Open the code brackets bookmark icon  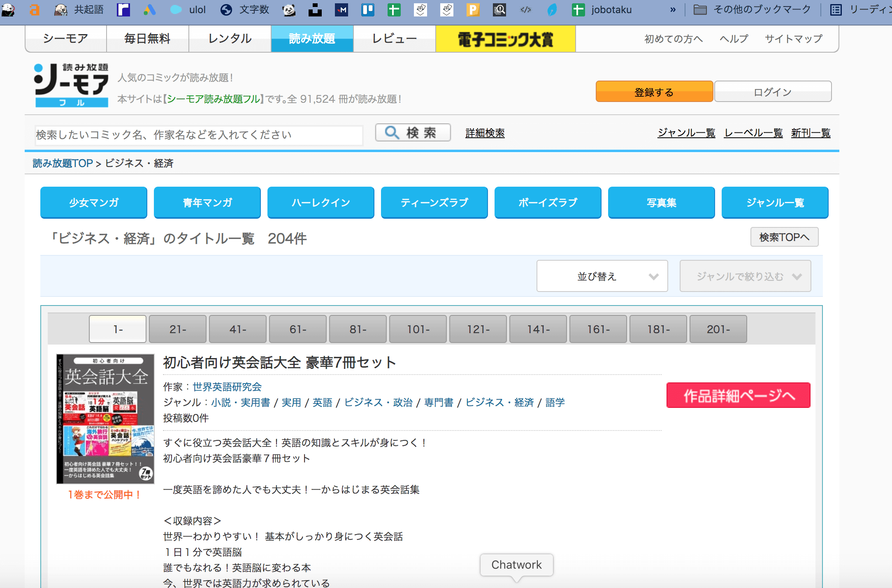526,9
